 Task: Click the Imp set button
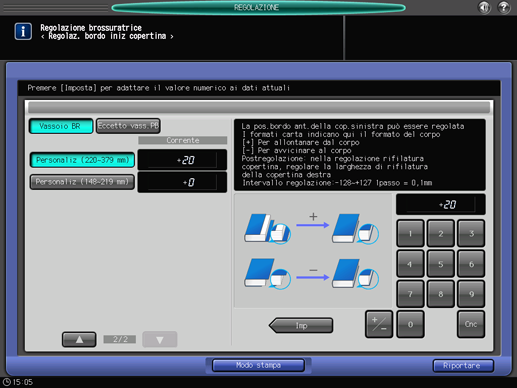pos(301,325)
